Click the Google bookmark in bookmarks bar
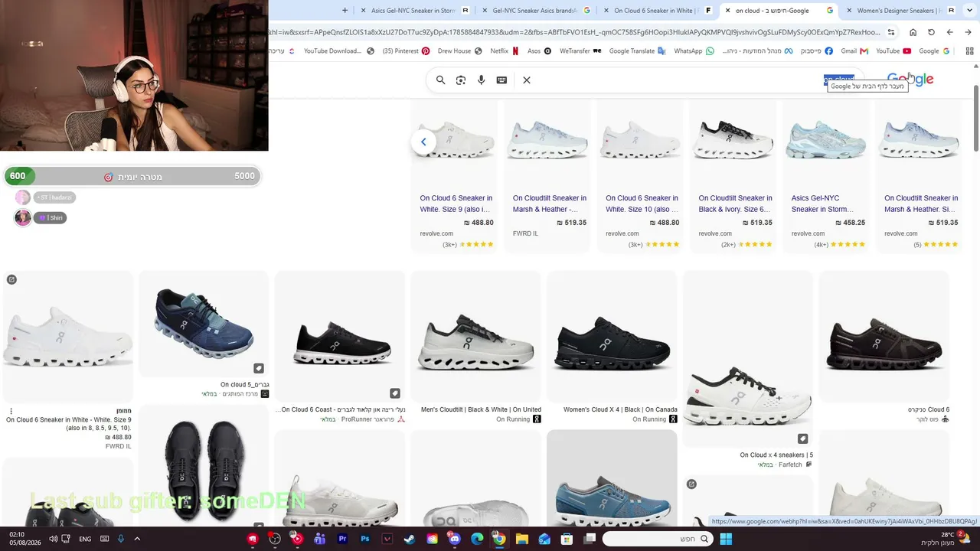Viewport: 980px width, 551px height. click(935, 51)
